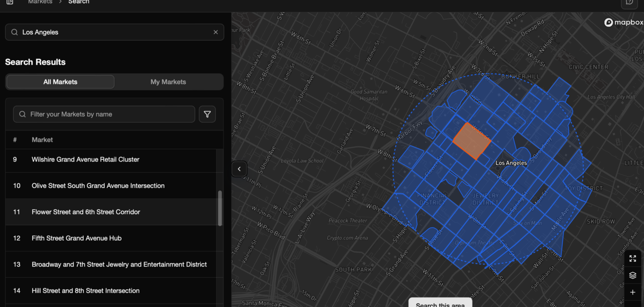Screen dimensions: 644x307
Task: Click into the Los Angeles search field
Action: click(x=114, y=32)
